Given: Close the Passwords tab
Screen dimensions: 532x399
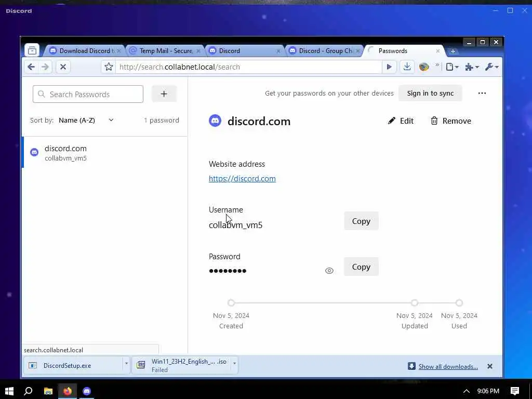Looking at the screenshot, I should [x=437, y=51].
